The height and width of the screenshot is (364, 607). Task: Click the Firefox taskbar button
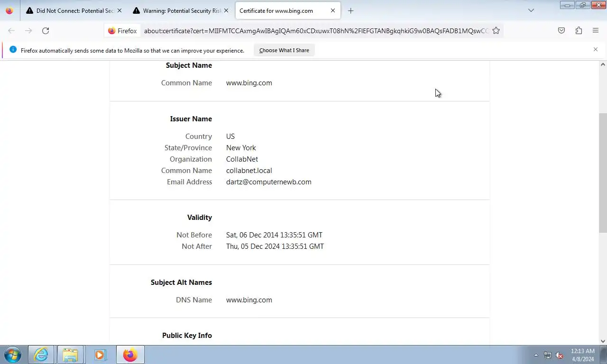click(130, 355)
